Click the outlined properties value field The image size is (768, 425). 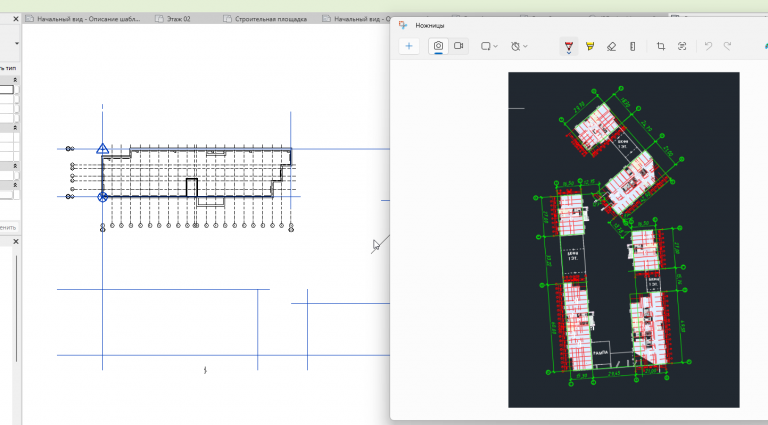(x=6, y=89)
